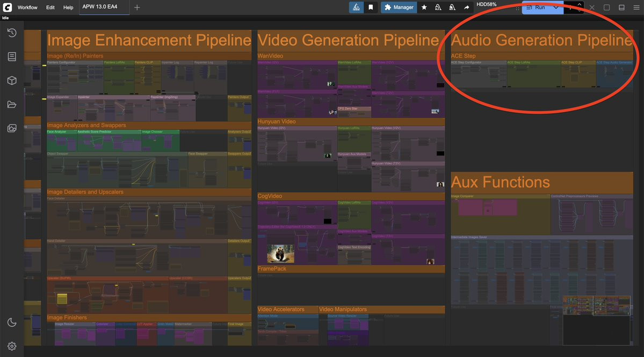Image resolution: width=644 pixels, height=357 pixels.
Task: Open the Run mode dropdown arrow
Action: [x=556, y=8]
